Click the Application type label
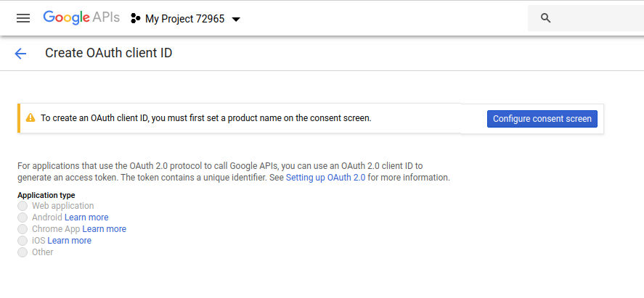644x298 pixels. (x=46, y=195)
